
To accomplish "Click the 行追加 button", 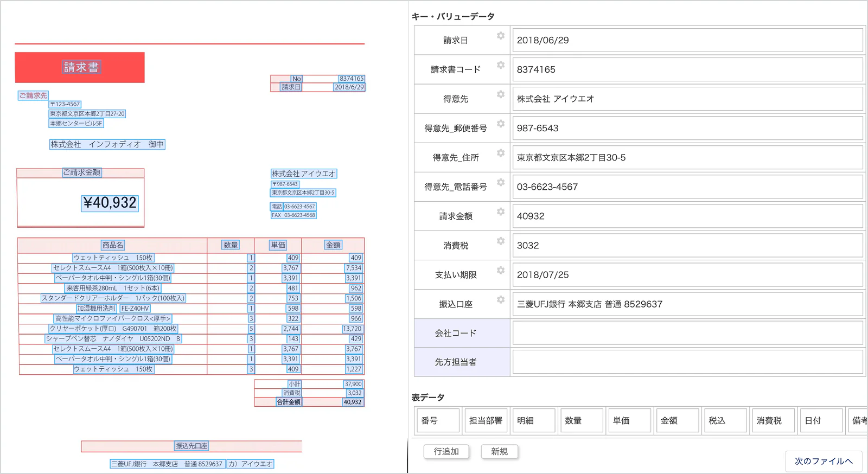I will pos(446,451).
